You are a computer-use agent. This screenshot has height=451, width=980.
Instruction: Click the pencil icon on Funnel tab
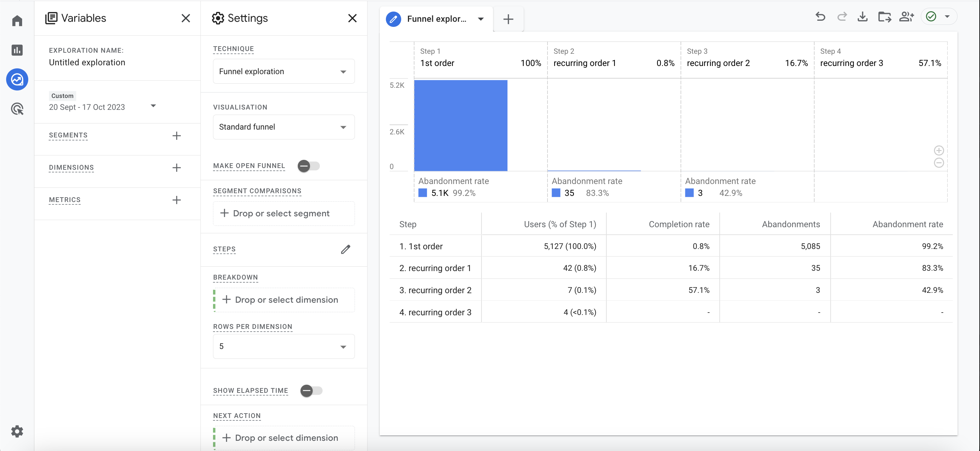coord(393,19)
